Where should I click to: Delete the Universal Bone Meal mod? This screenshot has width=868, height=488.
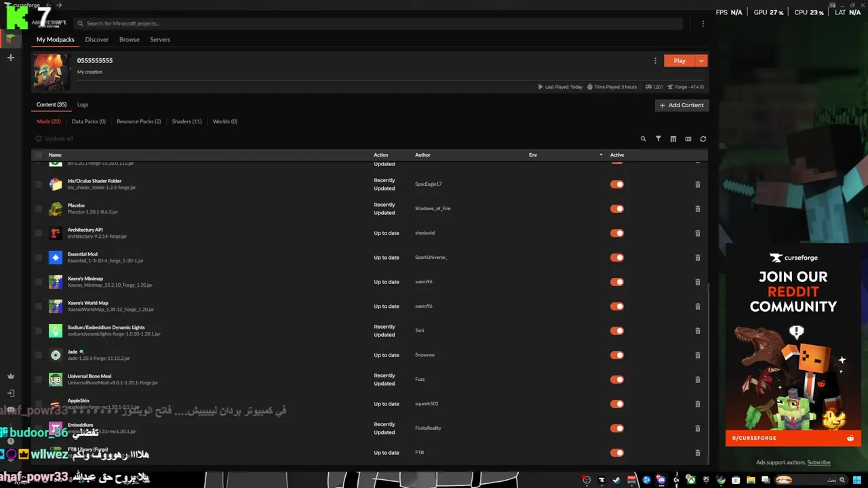[697, 380]
